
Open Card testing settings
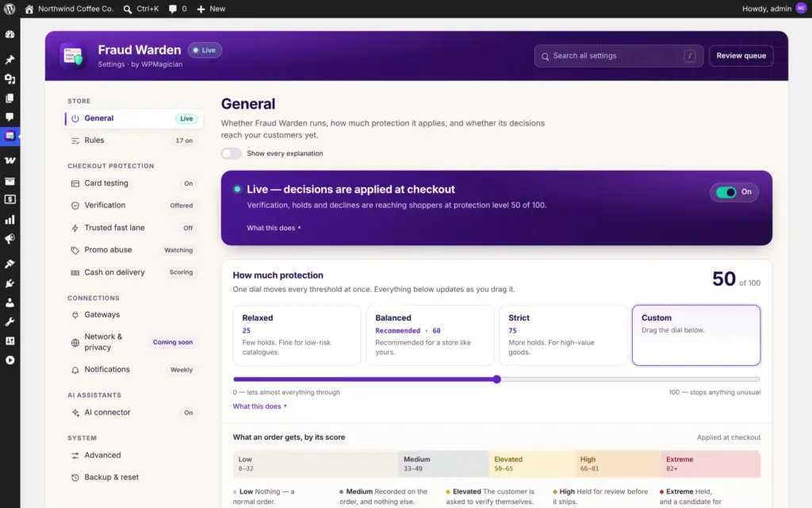click(133, 183)
